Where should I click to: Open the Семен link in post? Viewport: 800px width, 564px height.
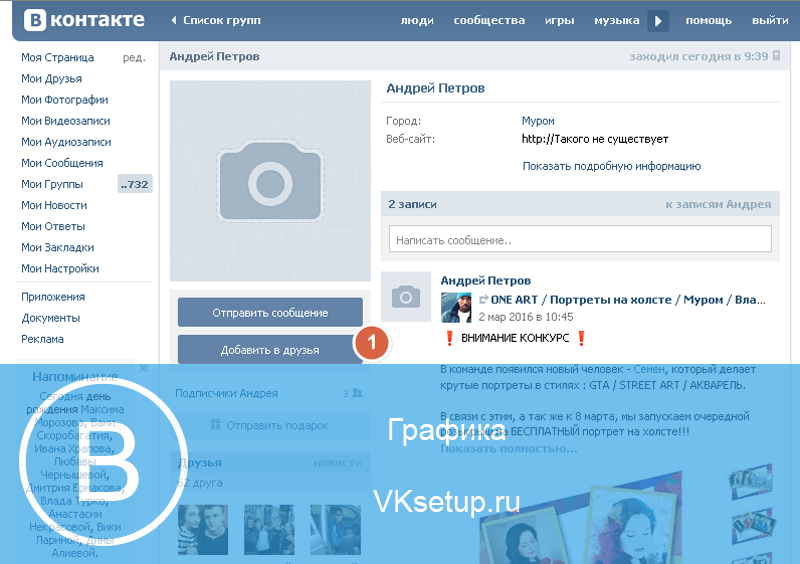pyautogui.click(x=649, y=369)
